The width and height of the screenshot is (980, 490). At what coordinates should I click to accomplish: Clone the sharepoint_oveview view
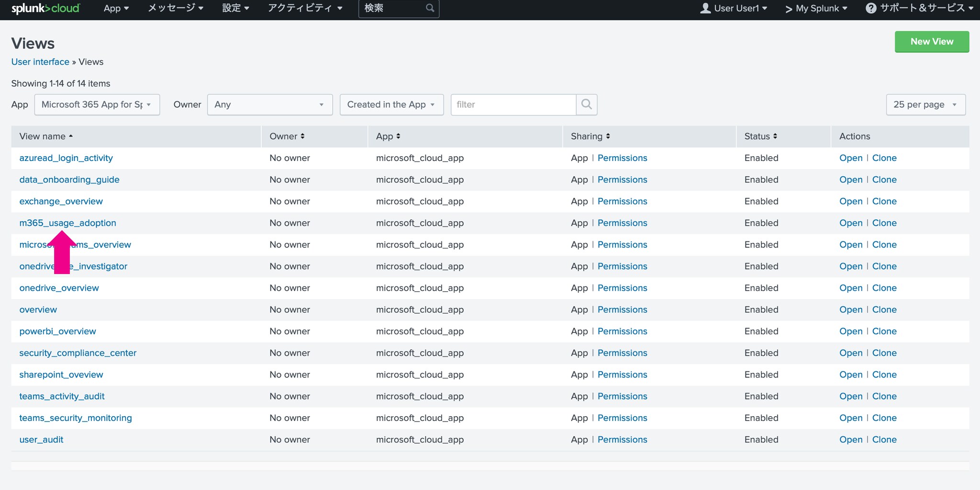coord(884,375)
